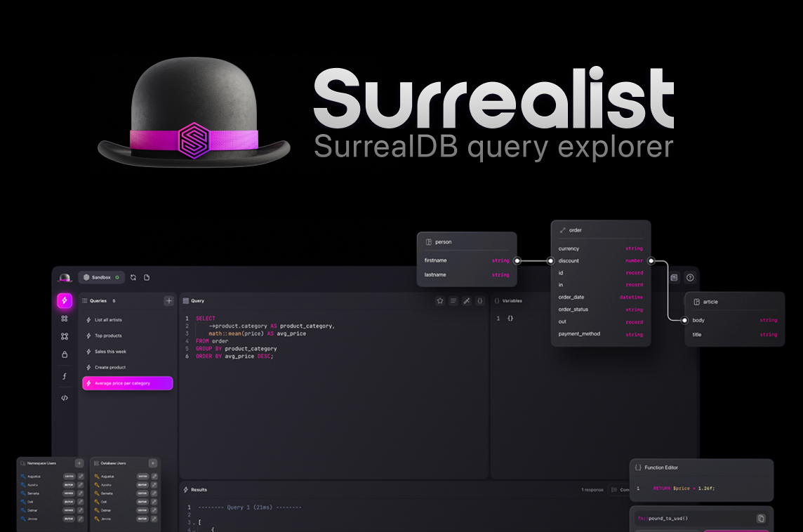Click the currency field in order table
Image resolution: width=803 pixels, height=532 pixels.
pyautogui.click(x=600, y=249)
